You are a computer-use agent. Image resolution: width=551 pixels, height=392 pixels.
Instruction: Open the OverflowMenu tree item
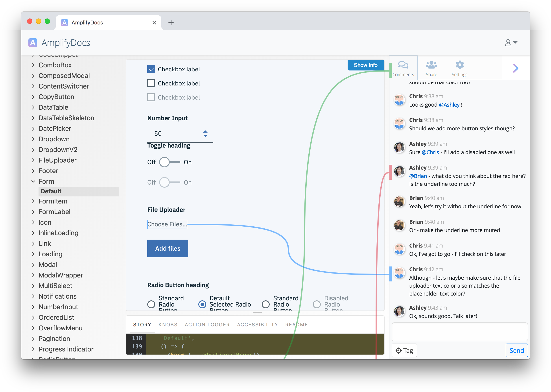pyautogui.click(x=57, y=328)
